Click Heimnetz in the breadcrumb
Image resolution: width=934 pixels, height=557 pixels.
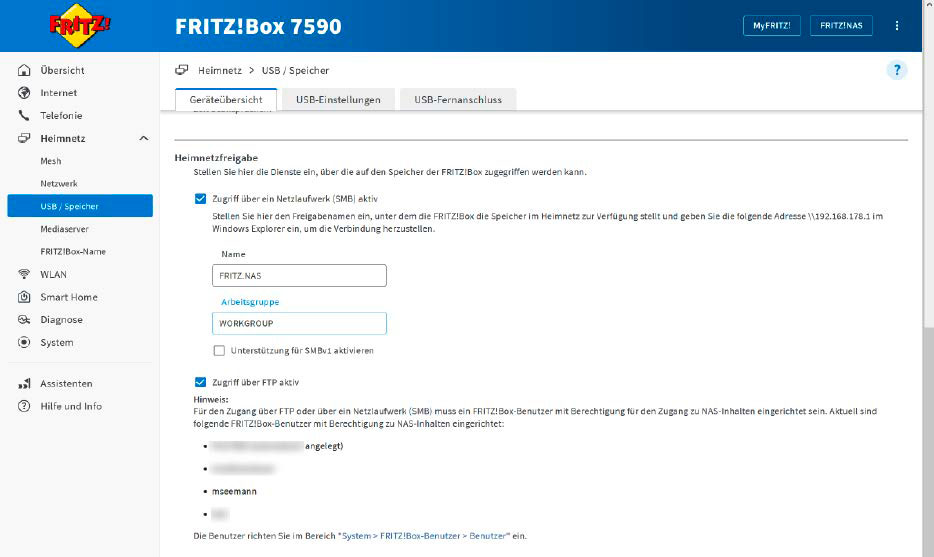[220, 70]
